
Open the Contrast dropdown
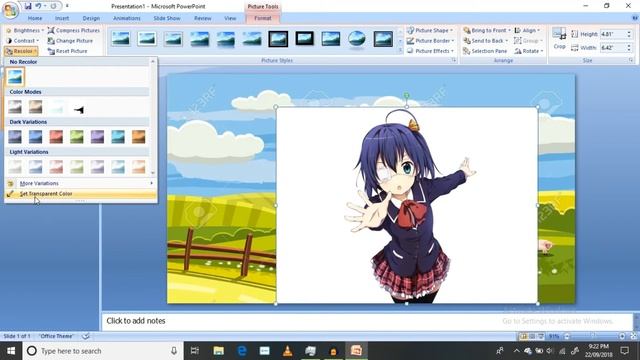(x=22, y=41)
